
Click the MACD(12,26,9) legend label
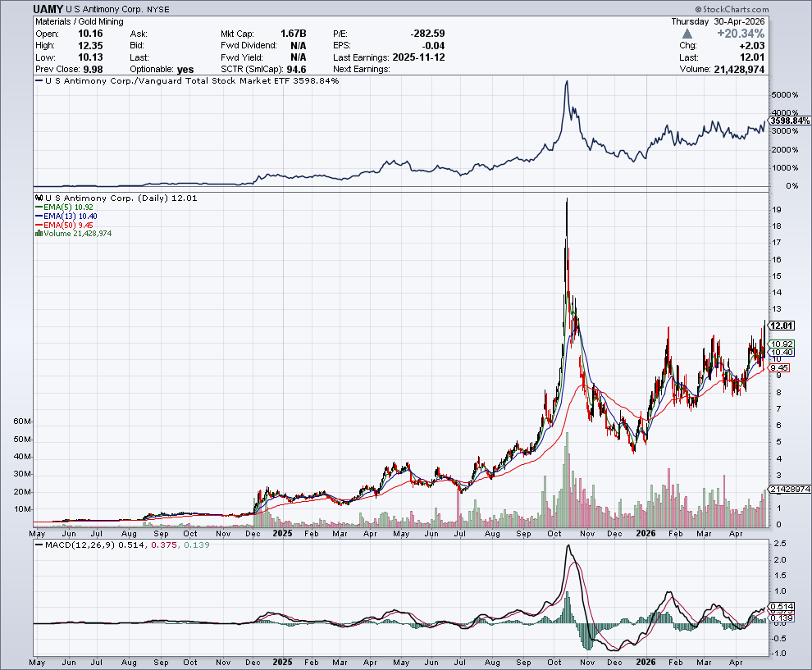pos(80,545)
